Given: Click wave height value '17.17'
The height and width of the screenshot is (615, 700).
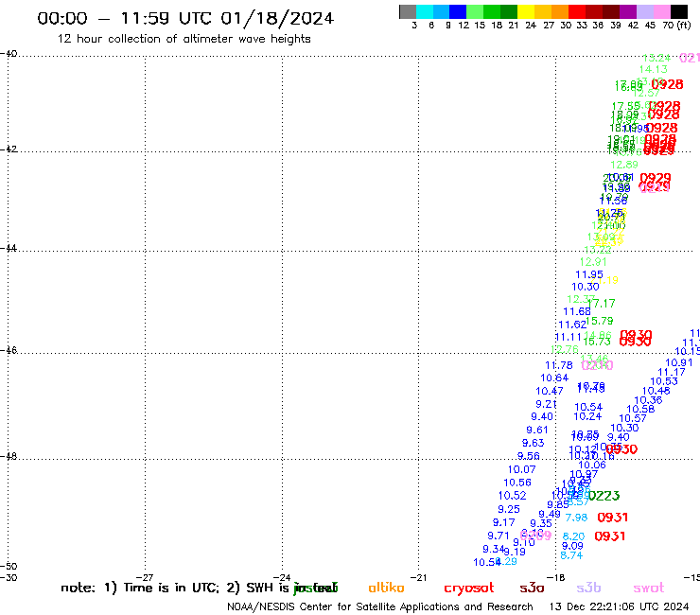Looking at the screenshot, I should pyautogui.click(x=603, y=304).
